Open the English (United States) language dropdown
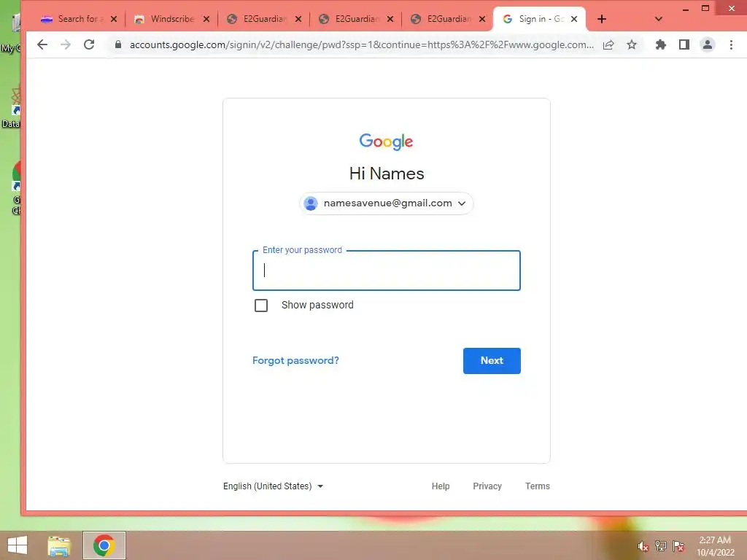Viewport: 747px width, 560px height. point(274,486)
